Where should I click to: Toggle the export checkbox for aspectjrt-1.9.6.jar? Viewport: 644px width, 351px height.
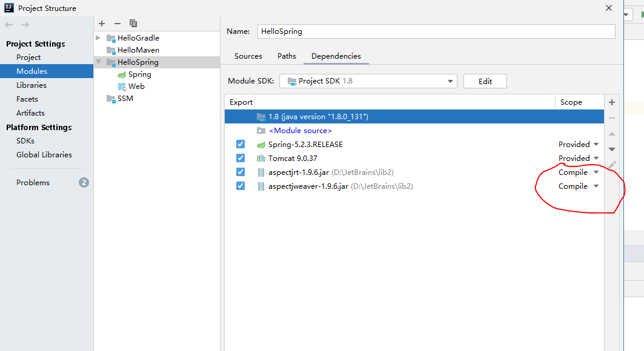click(x=241, y=172)
